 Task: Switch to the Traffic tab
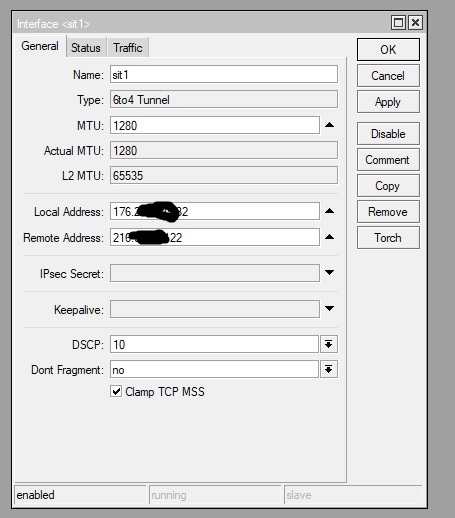(x=128, y=47)
